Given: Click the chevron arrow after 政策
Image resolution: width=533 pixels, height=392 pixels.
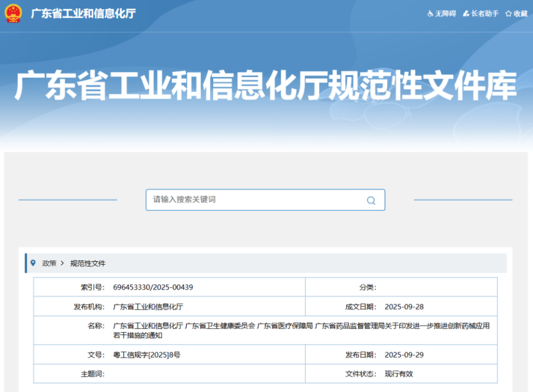Looking at the screenshot, I should 62,264.
